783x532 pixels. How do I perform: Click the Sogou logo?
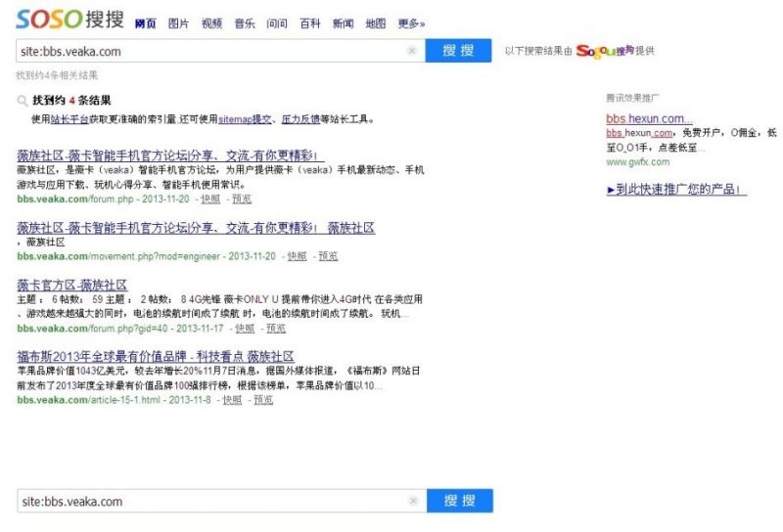click(605, 51)
